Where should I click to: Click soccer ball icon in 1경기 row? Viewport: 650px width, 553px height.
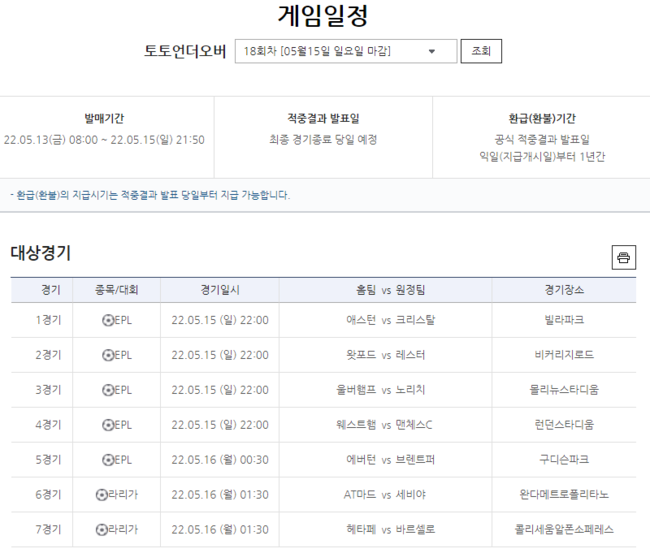pyautogui.click(x=108, y=320)
